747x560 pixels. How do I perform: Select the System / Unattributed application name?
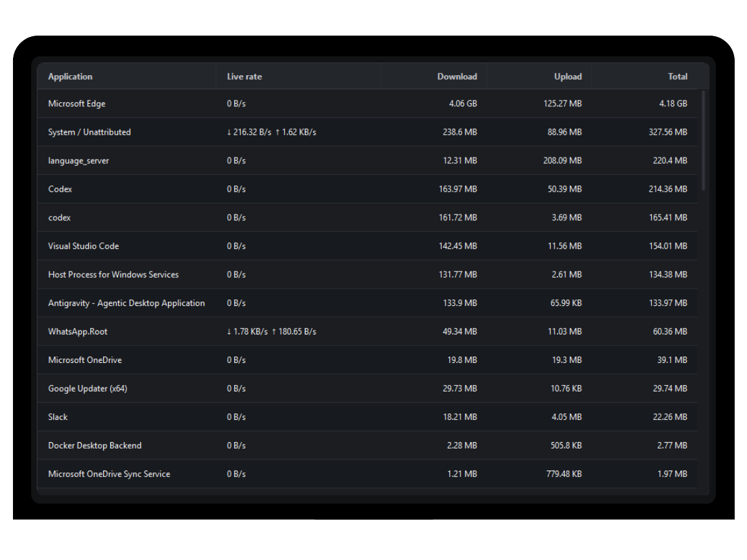(89, 132)
